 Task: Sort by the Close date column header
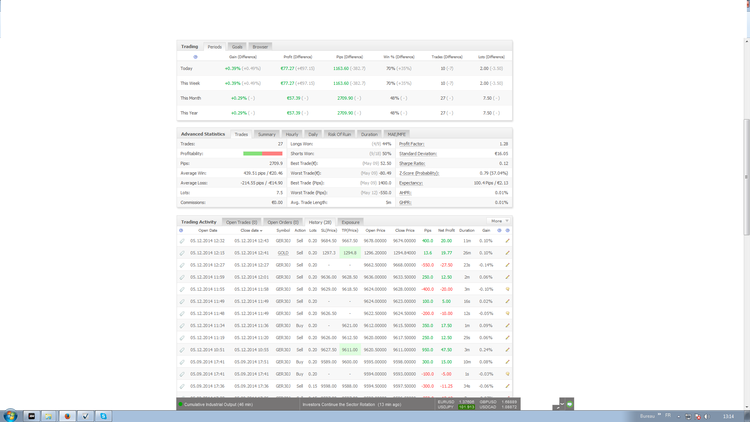pos(251,231)
